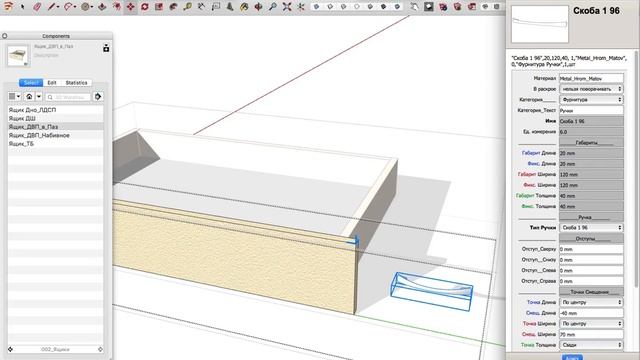Activate the pointing-hand Interact tool
This screenshot has width=640, height=360.
click(414, 7)
